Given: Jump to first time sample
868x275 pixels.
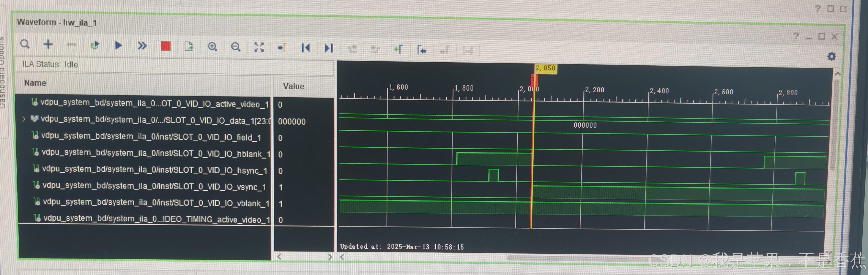Looking at the screenshot, I should point(306,48).
